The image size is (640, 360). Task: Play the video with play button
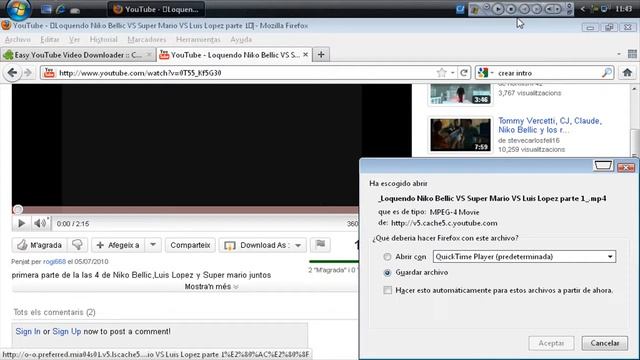coord(21,223)
